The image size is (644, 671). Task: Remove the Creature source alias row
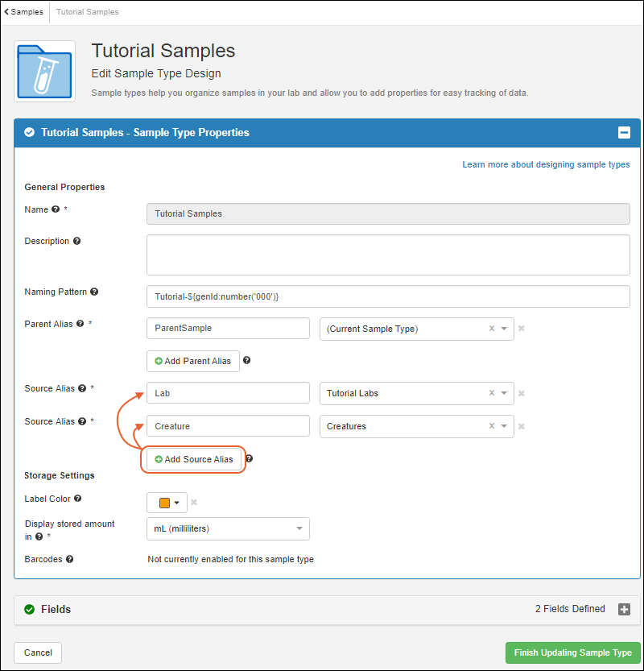pyautogui.click(x=522, y=427)
